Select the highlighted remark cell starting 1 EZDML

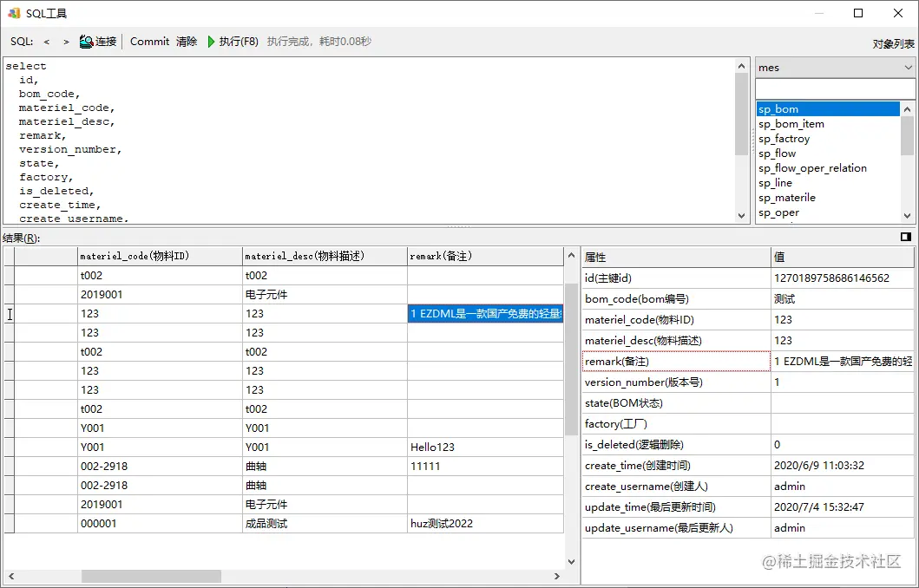click(485, 313)
